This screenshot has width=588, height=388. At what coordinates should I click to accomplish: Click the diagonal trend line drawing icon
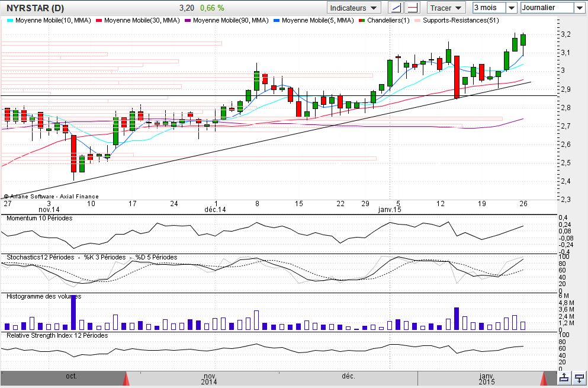pos(396,8)
